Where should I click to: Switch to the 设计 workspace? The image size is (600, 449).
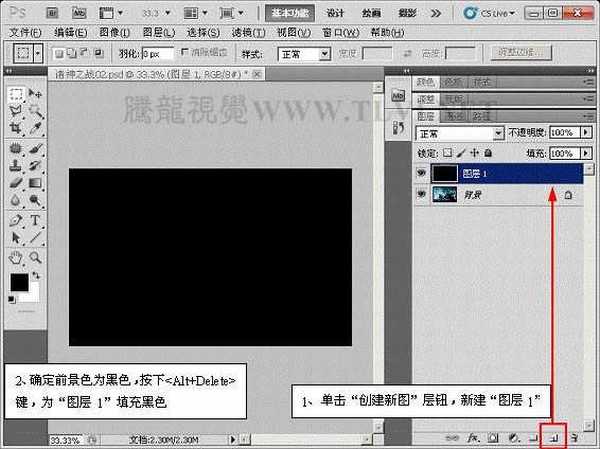click(336, 13)
